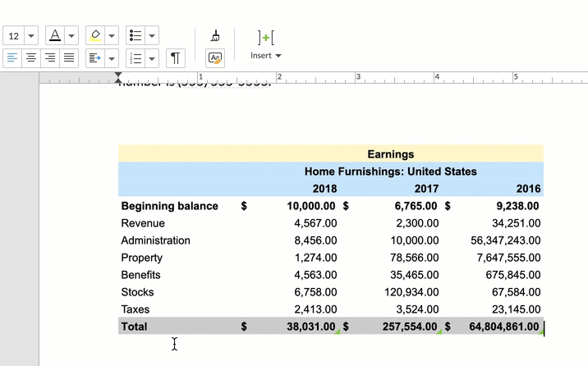588x366 pixels.
Task: Click the 4,567.00 revenue value
Action: (315, 223)
